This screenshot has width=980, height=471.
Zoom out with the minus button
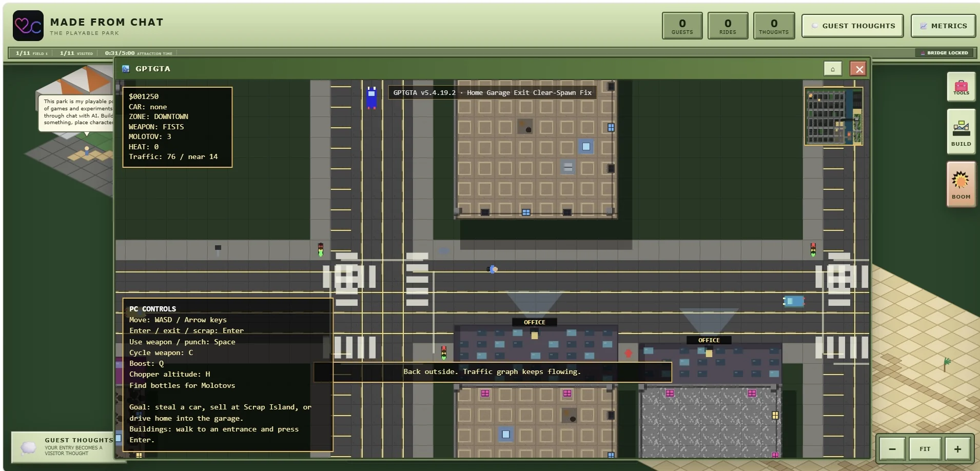click(892, 449)
